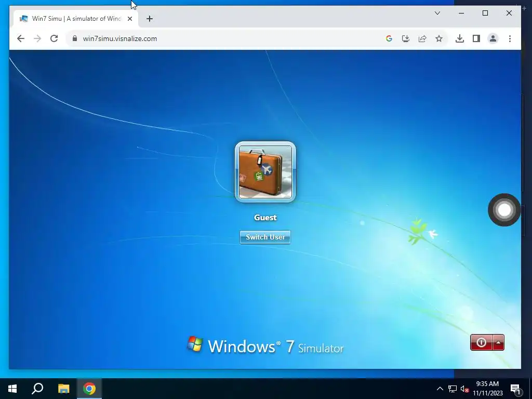This screenshot has height=399, width=532.
Task: Share this page icon
Action: pos(422,38)
